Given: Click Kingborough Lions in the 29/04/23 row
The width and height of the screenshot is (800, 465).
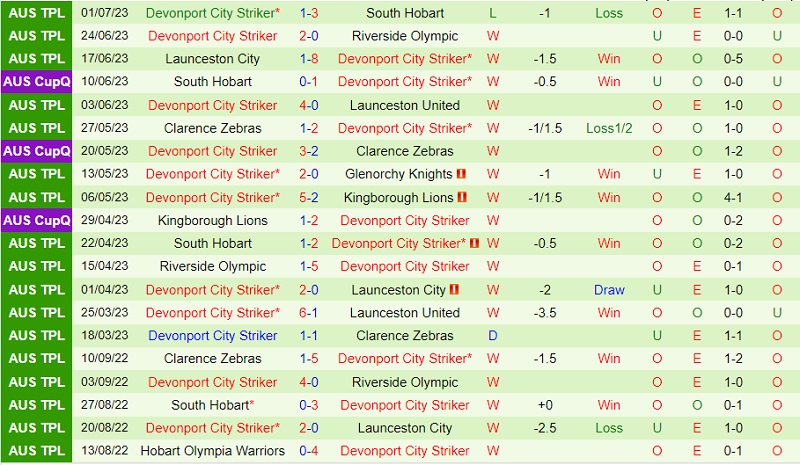Looking at the screenshot, I should pyautogui.click(x=212, y=220).
